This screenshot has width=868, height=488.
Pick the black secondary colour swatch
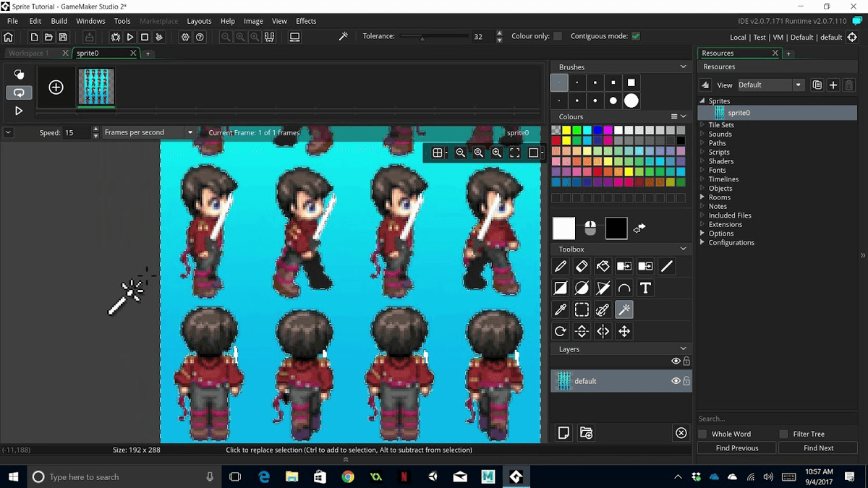(x=616, y=228)
